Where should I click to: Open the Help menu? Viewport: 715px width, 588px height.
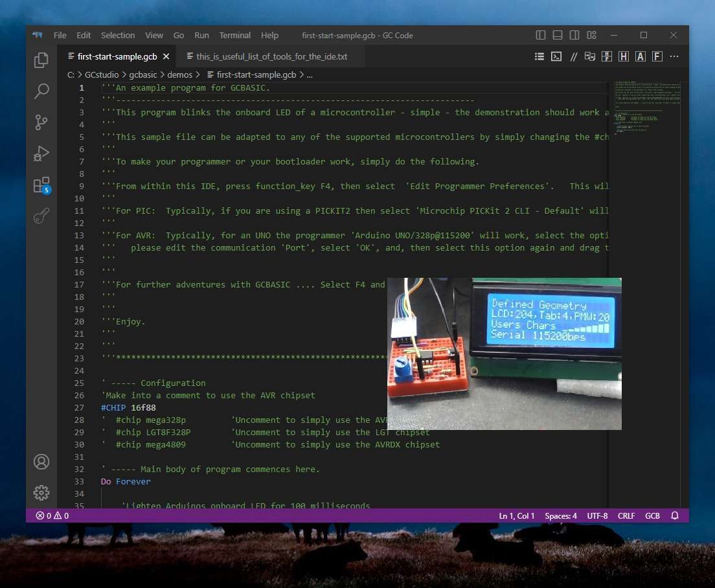[269, 35]
